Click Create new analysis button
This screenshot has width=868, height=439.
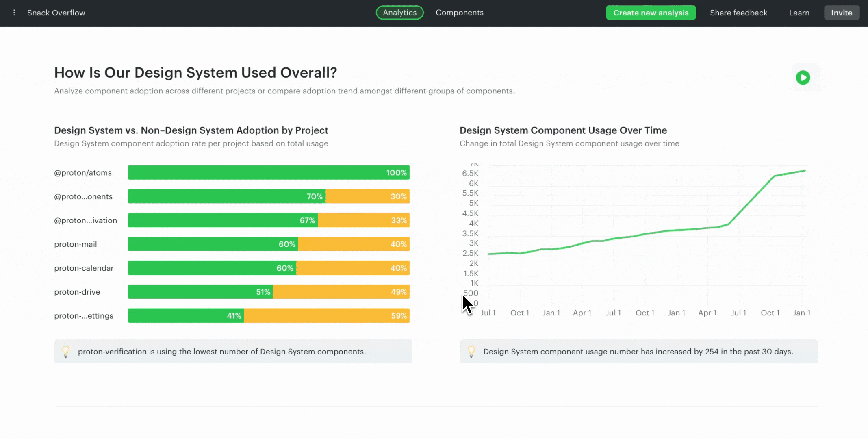pyautogui.click(x=651, y=13)
